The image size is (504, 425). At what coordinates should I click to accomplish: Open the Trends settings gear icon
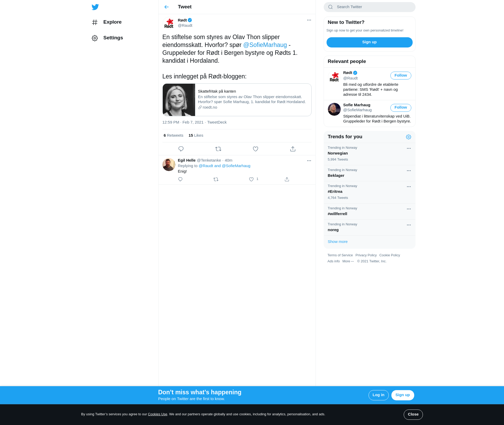click(408, 137)
